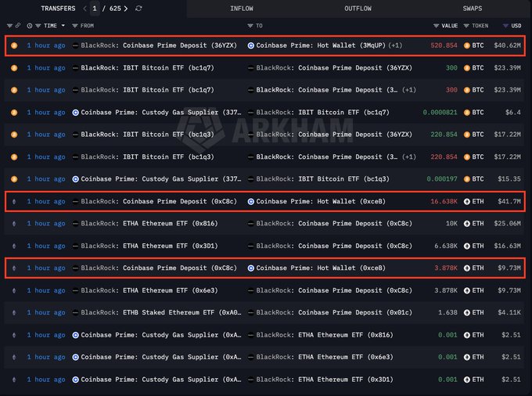Open BlackRock: Coinbase Prime Deposit (36YZX) sender
The image size is (532, 396).
coord(159,45)
